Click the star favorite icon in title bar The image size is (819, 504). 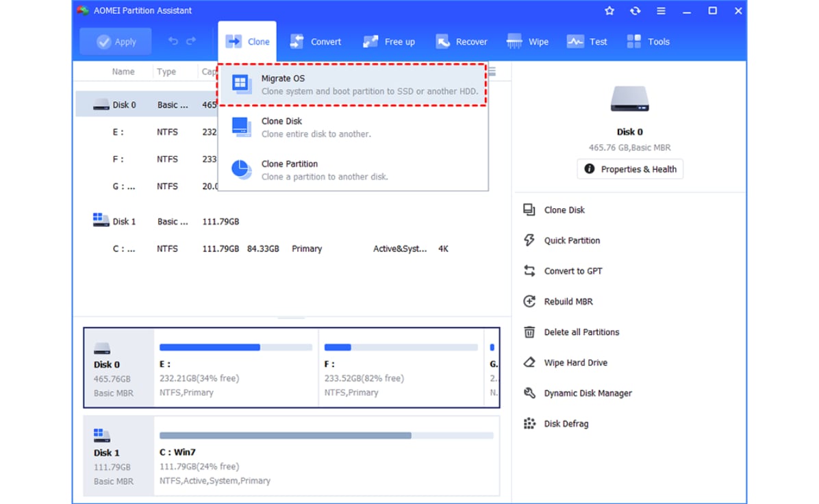609,10
